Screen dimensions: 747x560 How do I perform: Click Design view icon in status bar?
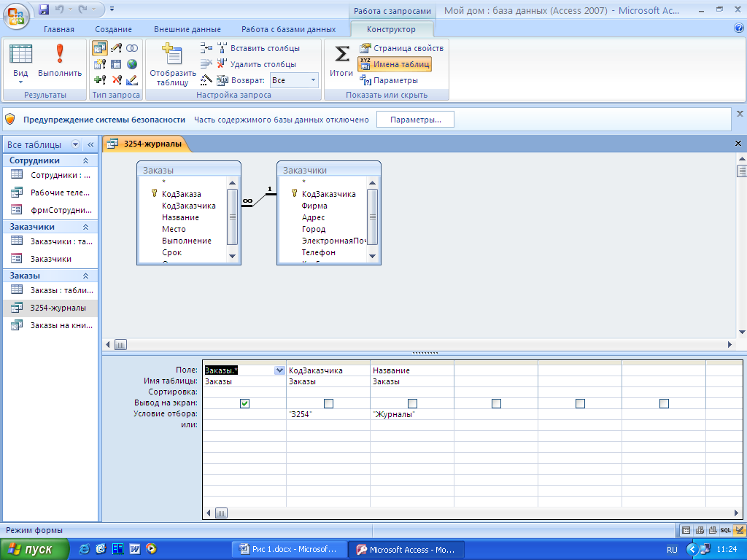pyautogui.click(x=740, y=530)
